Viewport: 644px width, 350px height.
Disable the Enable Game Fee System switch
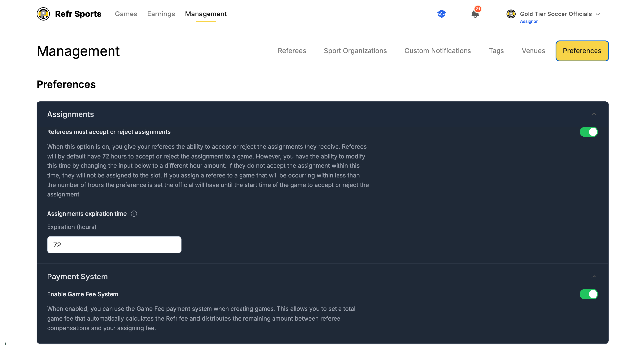(x=589, y=294)
